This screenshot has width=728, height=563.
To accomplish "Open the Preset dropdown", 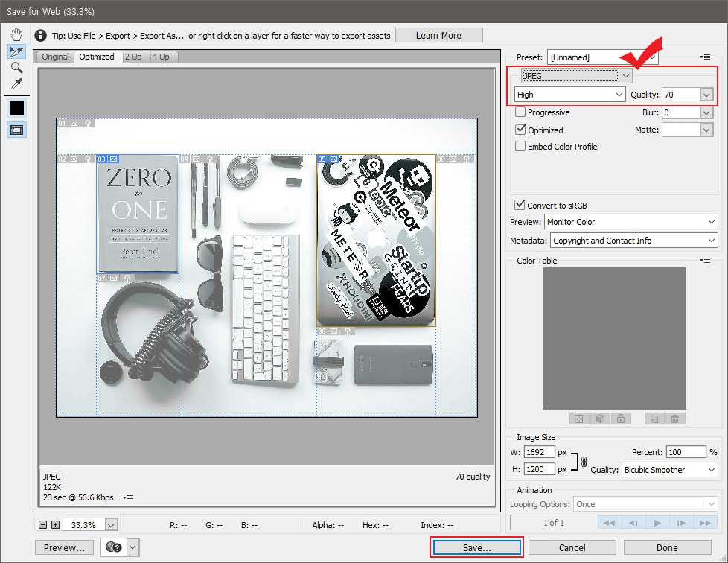I will coord(603,57).
